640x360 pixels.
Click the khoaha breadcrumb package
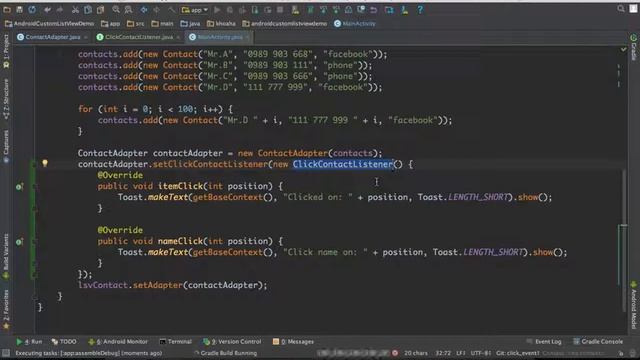221,24
